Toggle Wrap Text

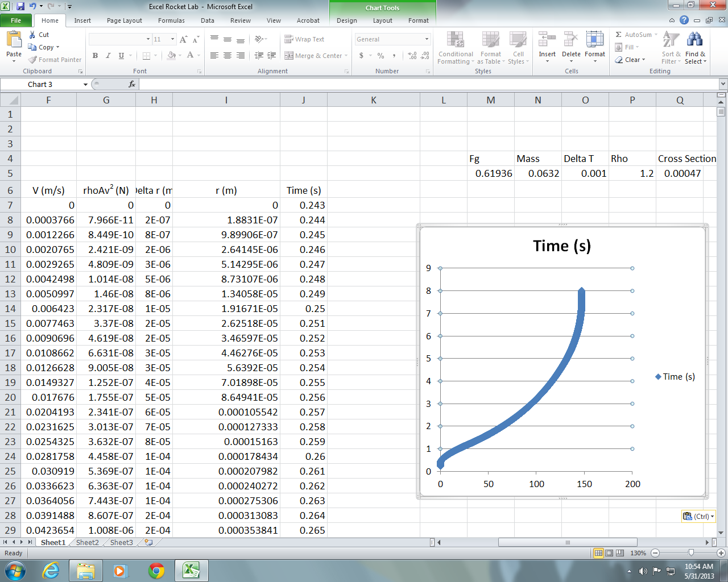click(x=305, y=39)
